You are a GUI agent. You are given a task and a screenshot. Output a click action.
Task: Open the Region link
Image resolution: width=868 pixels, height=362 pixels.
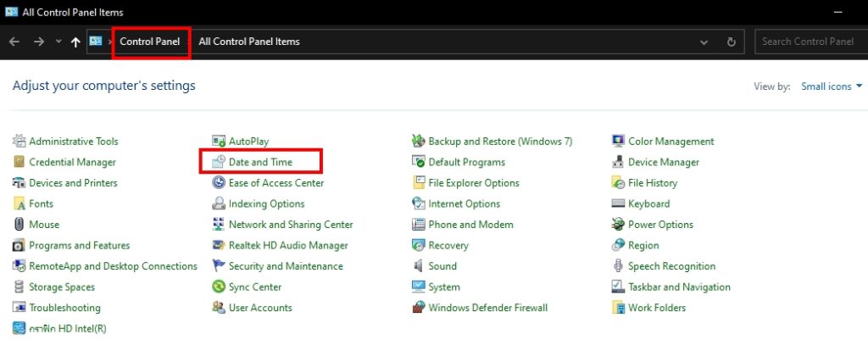point(643,245)
